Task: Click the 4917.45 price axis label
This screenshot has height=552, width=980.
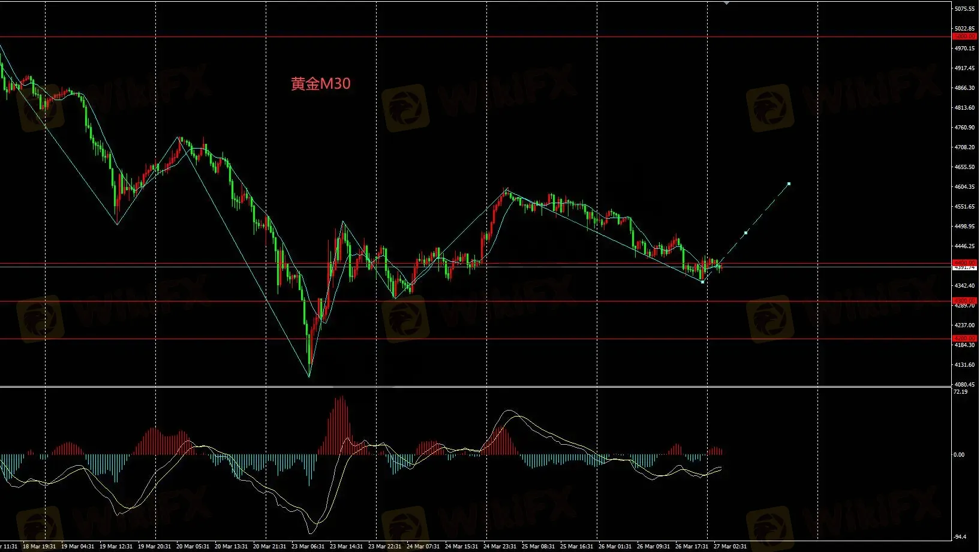Action: click(964, 68)
